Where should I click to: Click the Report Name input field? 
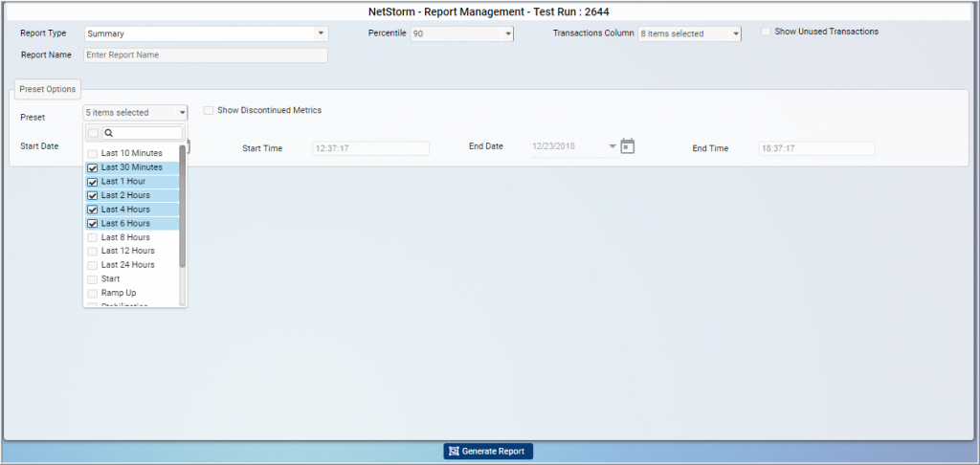point(206,55)
